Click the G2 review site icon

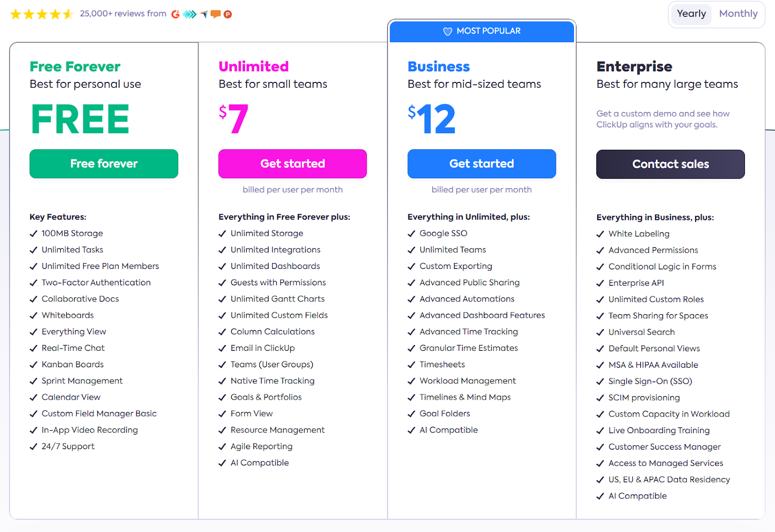(175, 14)
